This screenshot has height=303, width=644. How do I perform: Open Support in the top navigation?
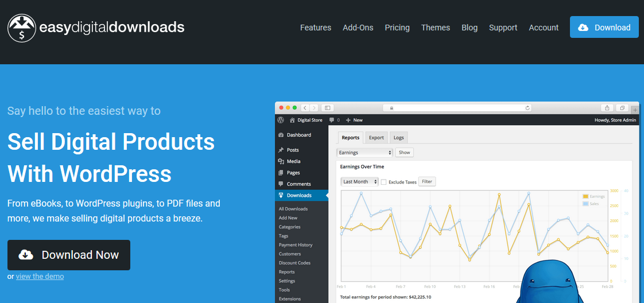503,28
